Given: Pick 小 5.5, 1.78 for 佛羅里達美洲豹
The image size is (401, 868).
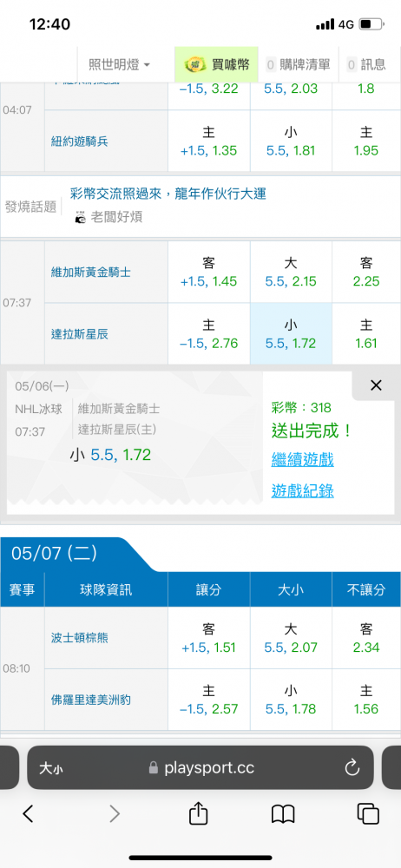Looking at the screenshot, I should 291,700.
